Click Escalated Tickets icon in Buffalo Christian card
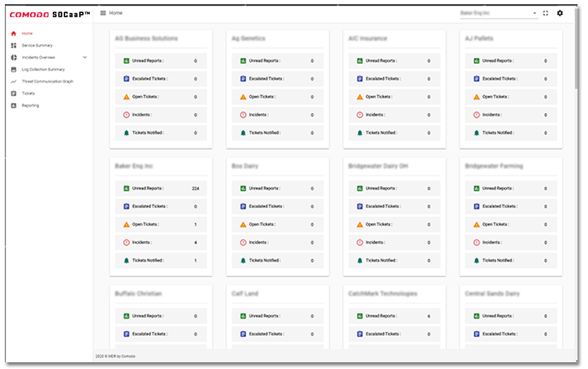Screen dimensions: 588x369 (x=126, y=334)
